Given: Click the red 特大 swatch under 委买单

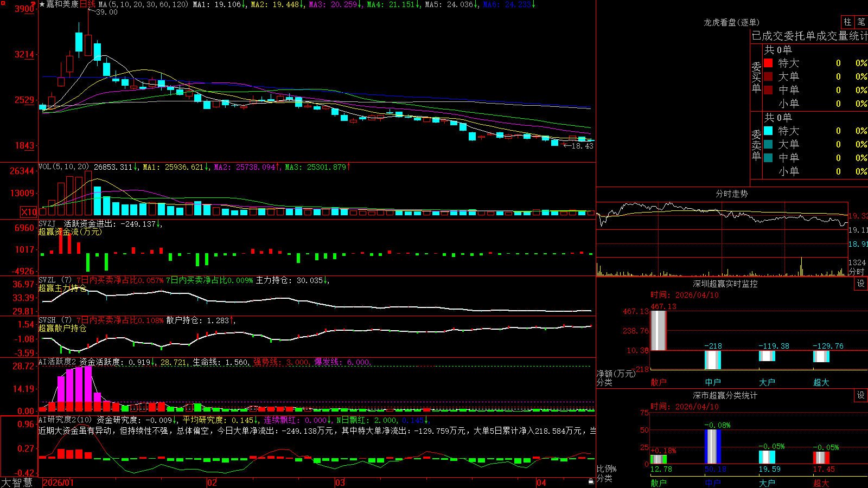Looking at the screenshot, I should tap(768, 63).
